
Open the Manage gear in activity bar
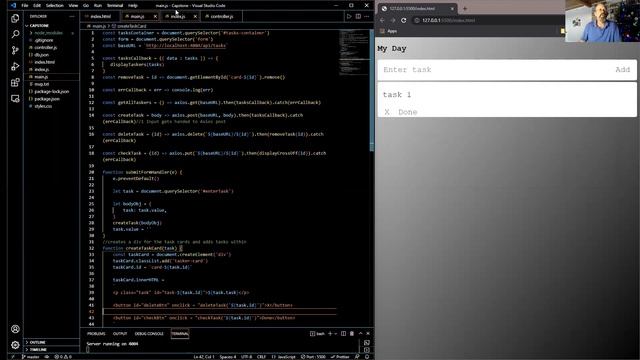(x=15, y=345)
